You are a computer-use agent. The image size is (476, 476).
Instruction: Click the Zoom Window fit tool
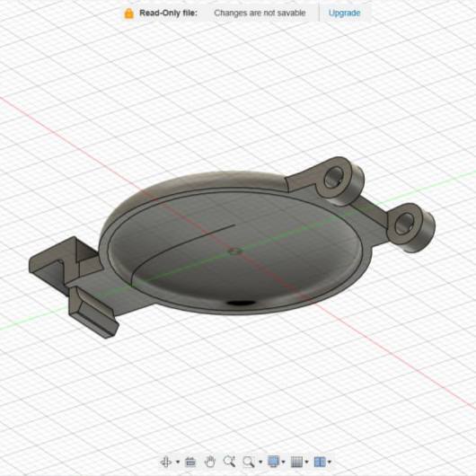pos(249,462)
